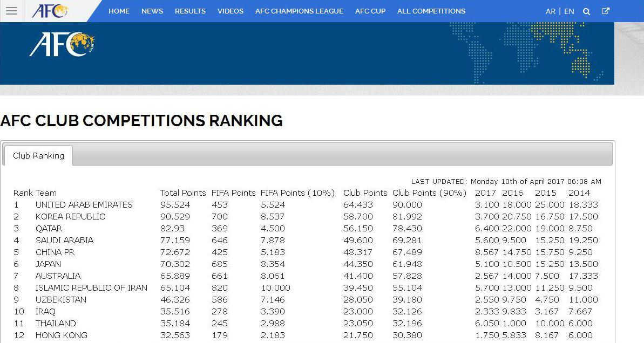Click club points 90% value 90.000
The height and width of the screenshot is (343, 644).
[x=407, y=205]
